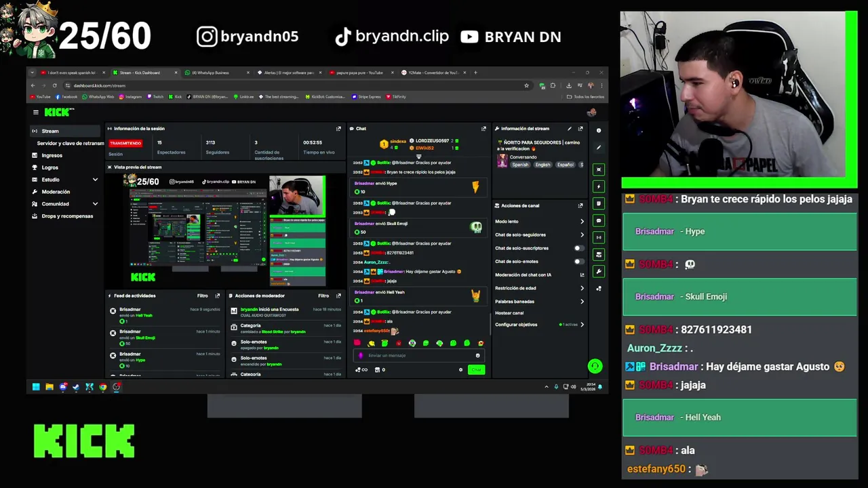Viewport: 868px width, 488px height.
Task: Expand Restricción de edad options
Action: (581, 288)
